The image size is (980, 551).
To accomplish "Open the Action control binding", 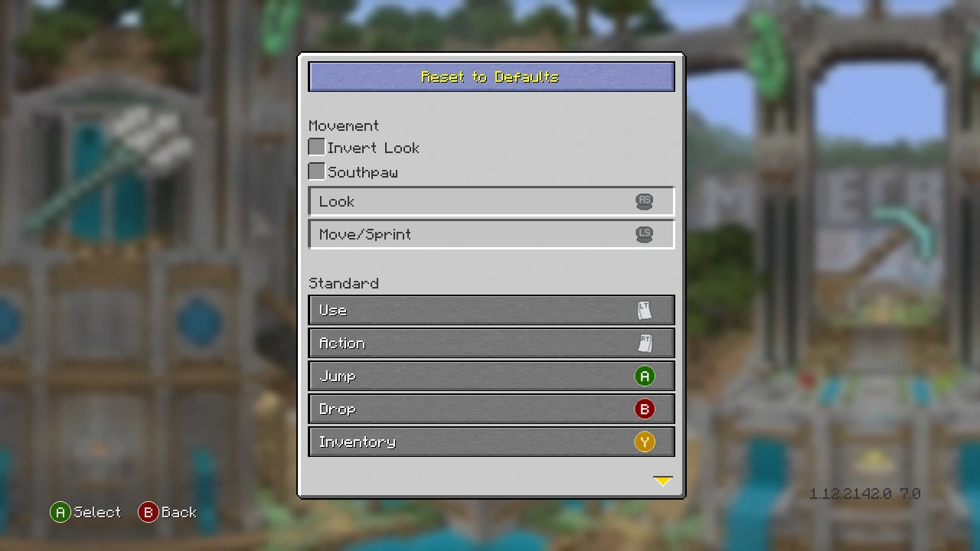I will point(492,343).
